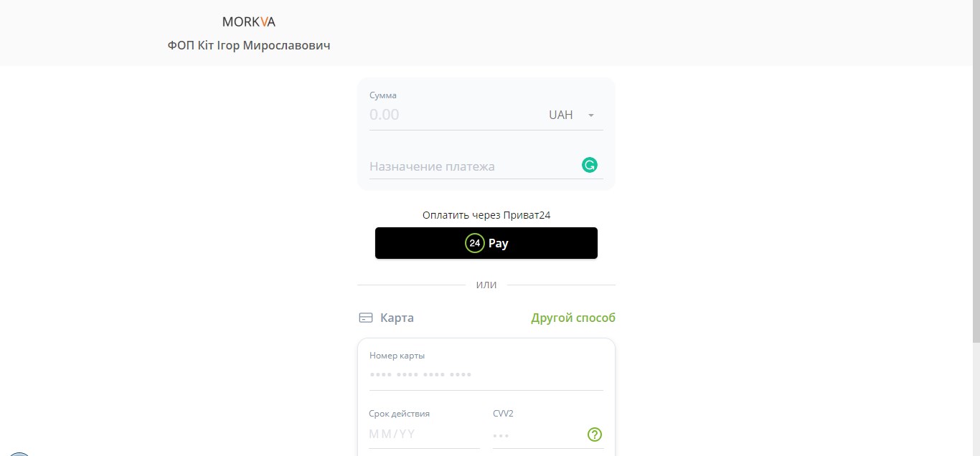Click the MORKVA logo in the header
Screen dimensions: 980x456
click(249, 22)
